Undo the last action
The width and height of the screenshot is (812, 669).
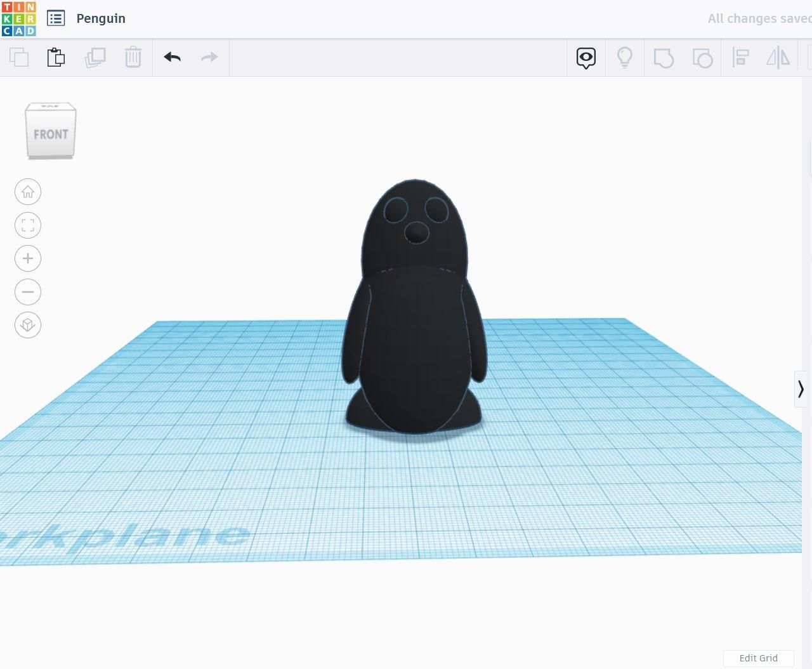point(172,57)
